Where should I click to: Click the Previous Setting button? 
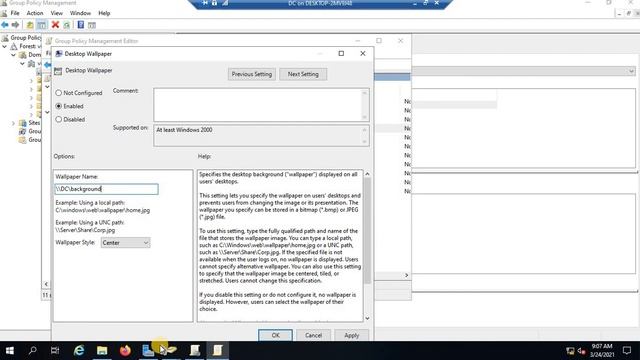click(252, 74)
